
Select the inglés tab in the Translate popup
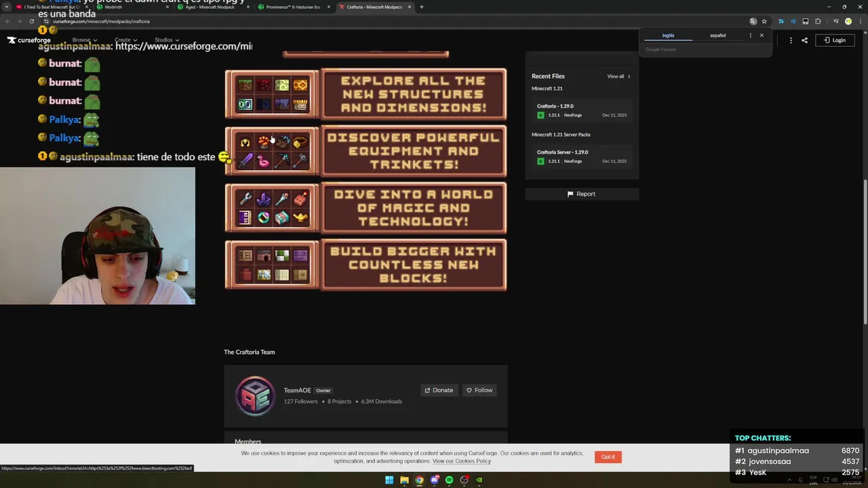click(668, 35)
